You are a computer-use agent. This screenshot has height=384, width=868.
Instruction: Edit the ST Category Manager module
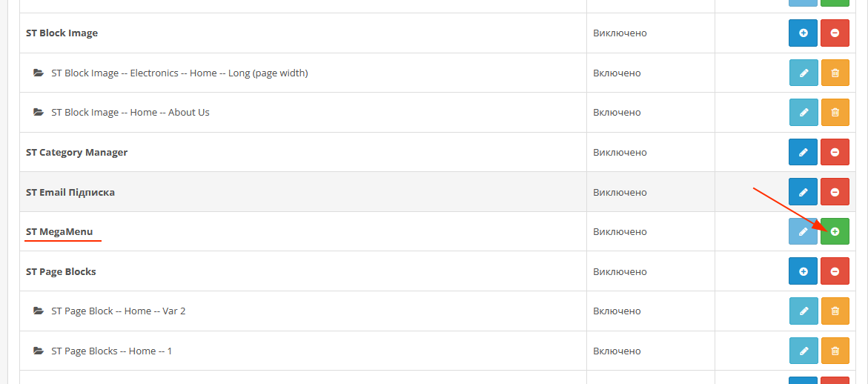click(x=804, y=152)
